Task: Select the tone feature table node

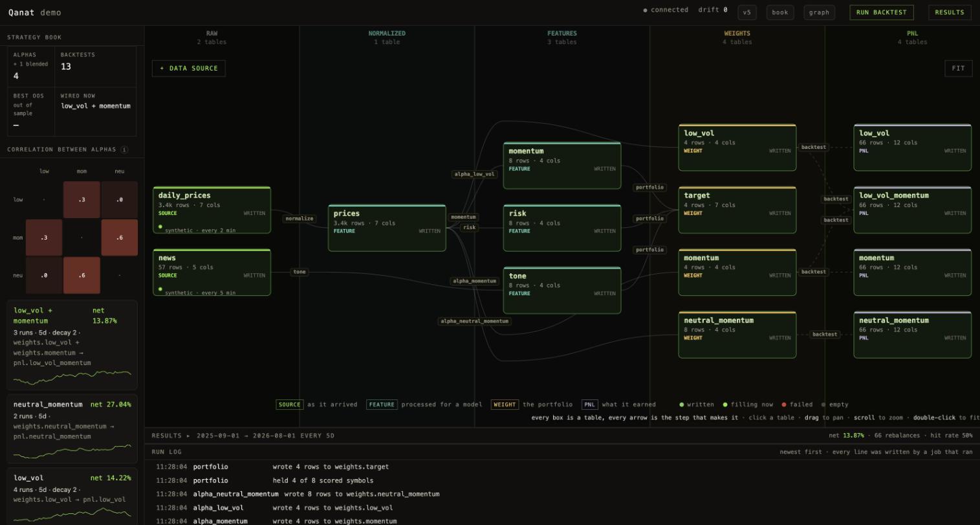Action: 562,290
